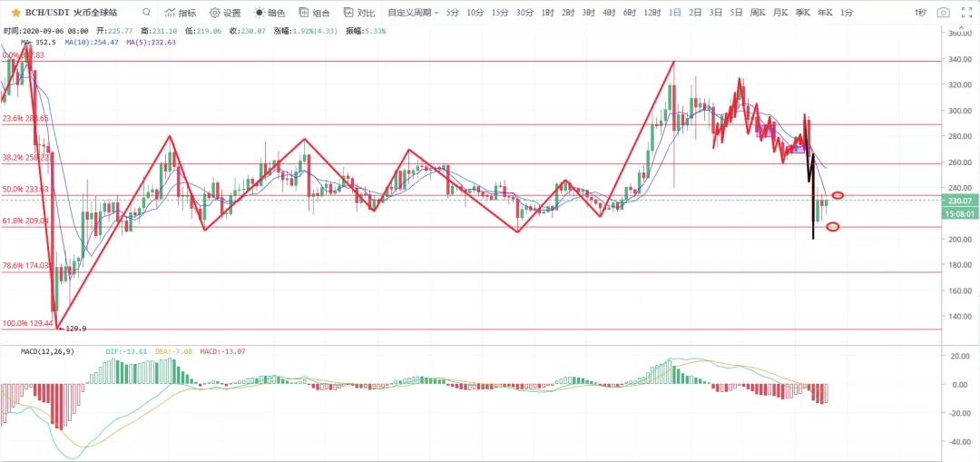Select the 1分 timeframe
This screenshot has height=462, width=980.
[847, 13]
